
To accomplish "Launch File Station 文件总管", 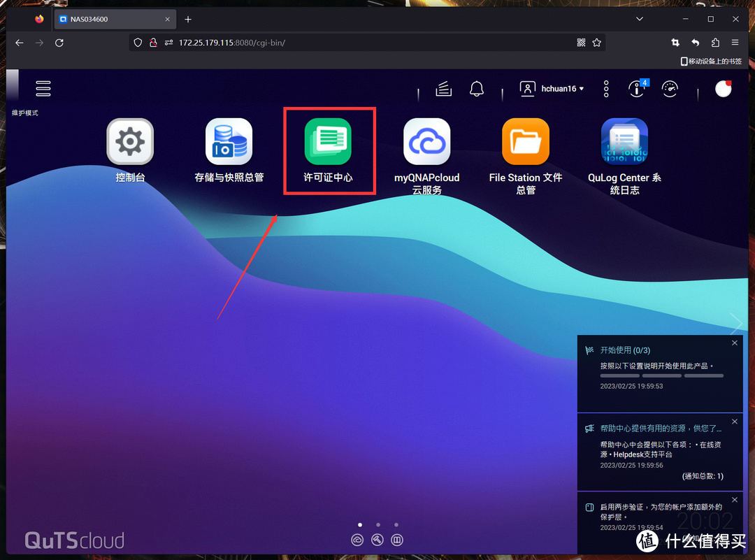I will click(525, 155).
